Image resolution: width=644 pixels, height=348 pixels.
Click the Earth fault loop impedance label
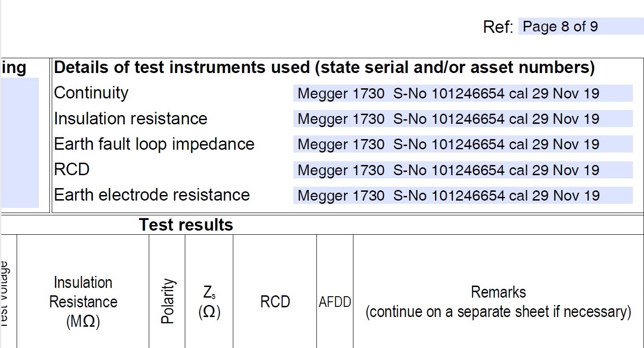click(x=154, y=144)
